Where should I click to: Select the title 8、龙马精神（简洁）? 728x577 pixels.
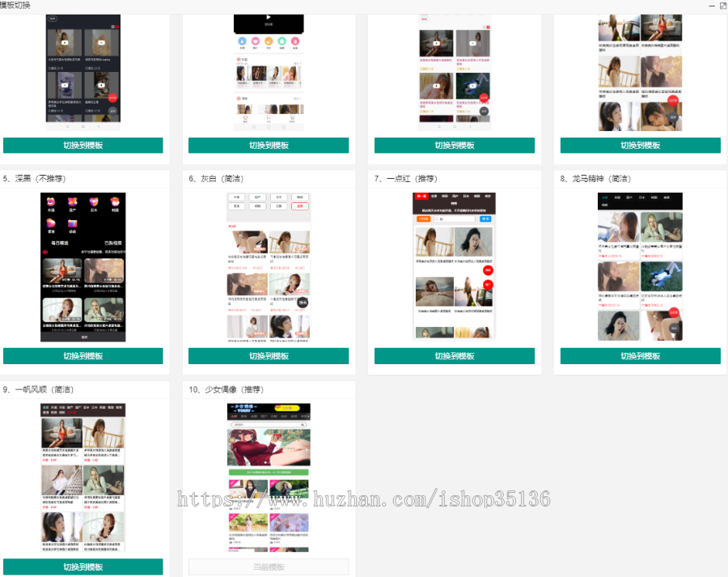pos(595,179)
